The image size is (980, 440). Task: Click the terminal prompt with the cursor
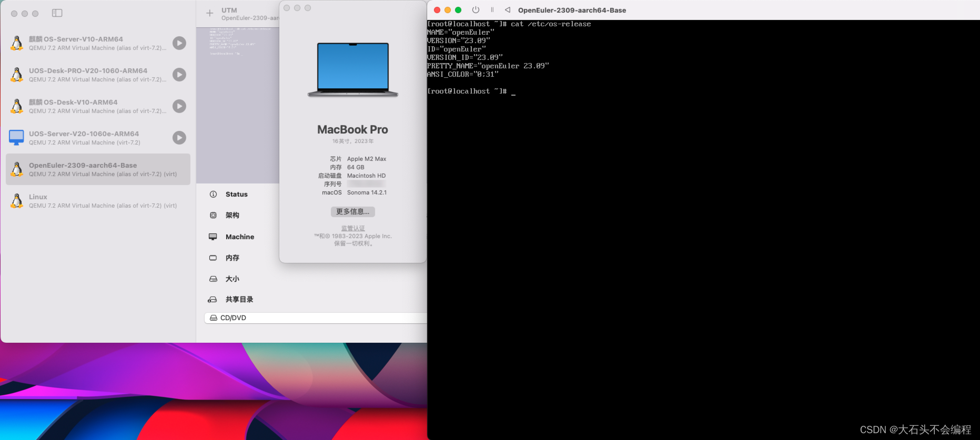pyautogui.click(x=471, y=91)
